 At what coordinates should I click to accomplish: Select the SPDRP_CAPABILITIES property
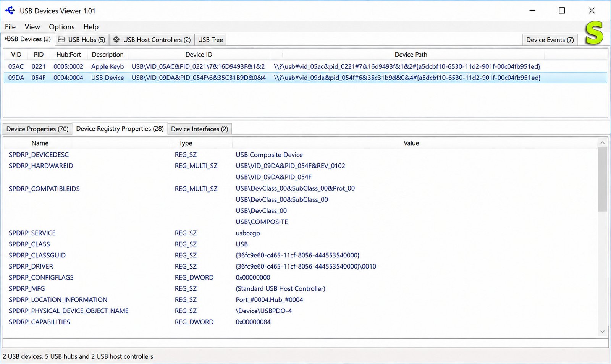click(x=39, y=322)
